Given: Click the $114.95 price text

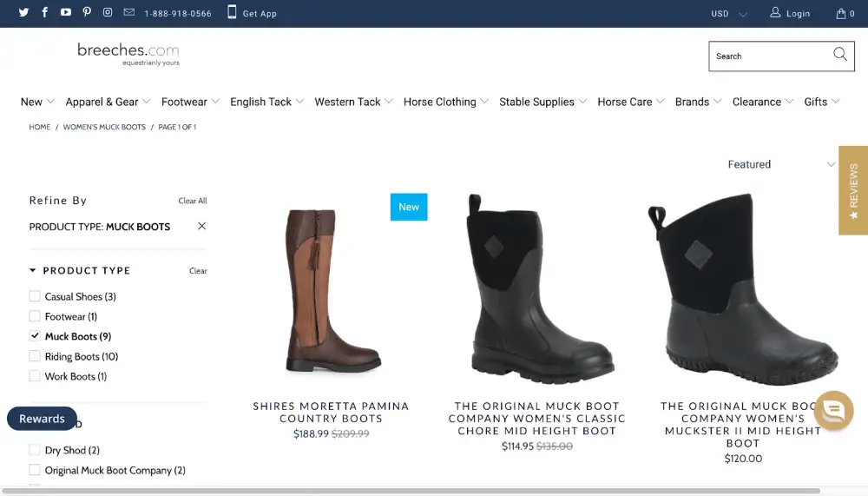Looking at the screenshot, I should coord(517,446).
